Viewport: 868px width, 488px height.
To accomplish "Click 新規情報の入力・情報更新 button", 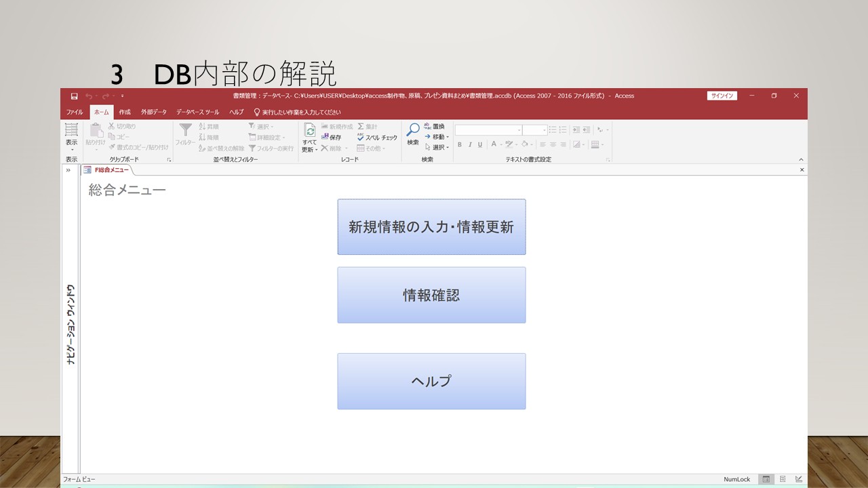I will pyautogui.click(x=431, y=227).
